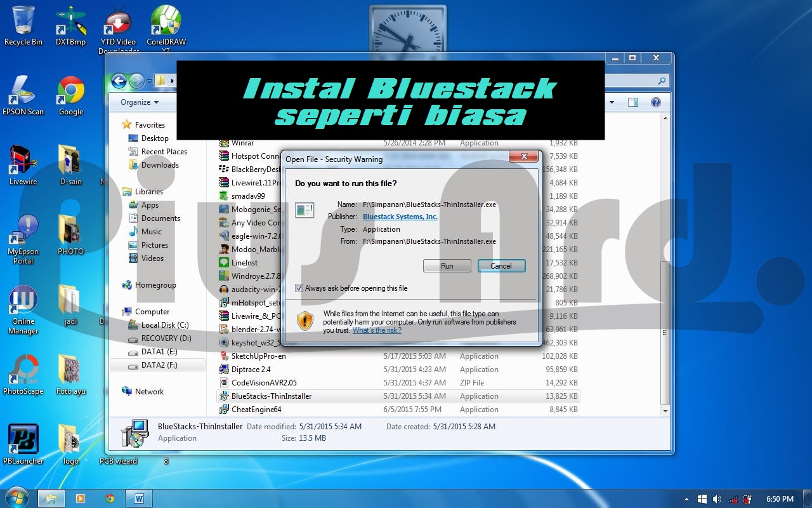The width and height of the screenshot is (812, 508).
Task: Select Diptrace 2.4 file row
Action: click(x=398, y=370)
